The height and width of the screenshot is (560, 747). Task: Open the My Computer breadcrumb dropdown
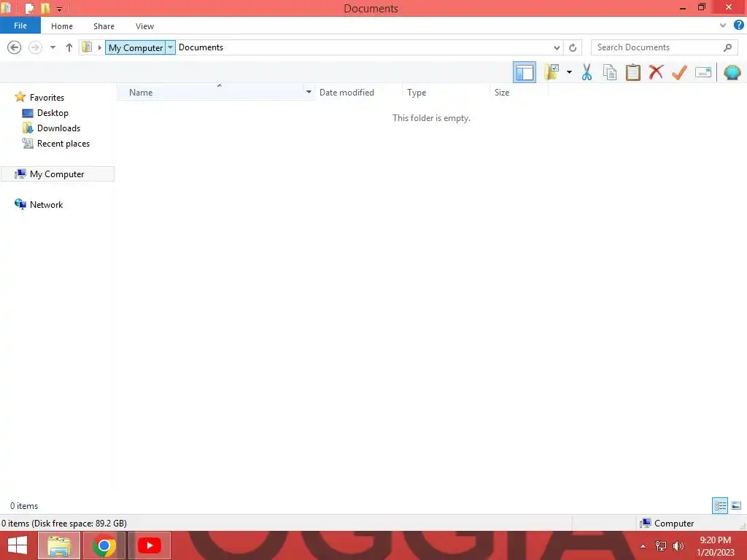point(170,47)
